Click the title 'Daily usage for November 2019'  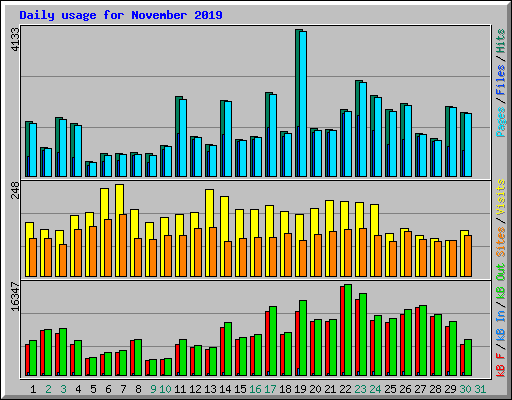click(x=121, y=15)
